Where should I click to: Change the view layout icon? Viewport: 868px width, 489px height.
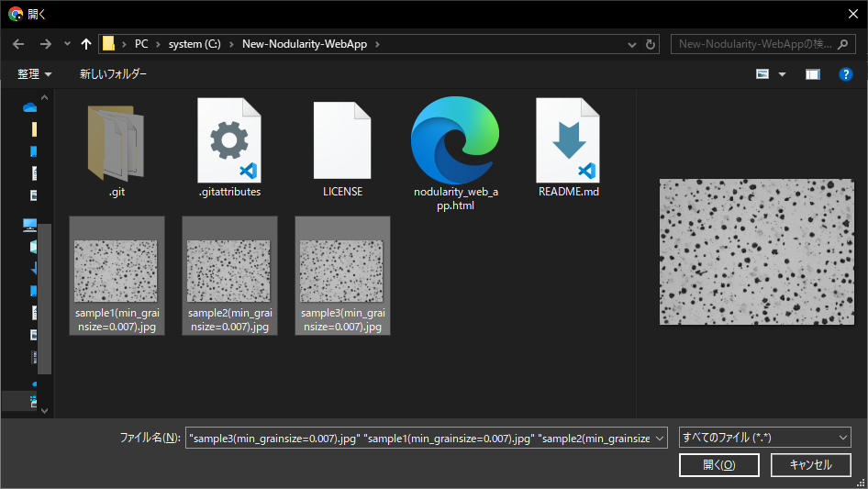coord(762,74)
